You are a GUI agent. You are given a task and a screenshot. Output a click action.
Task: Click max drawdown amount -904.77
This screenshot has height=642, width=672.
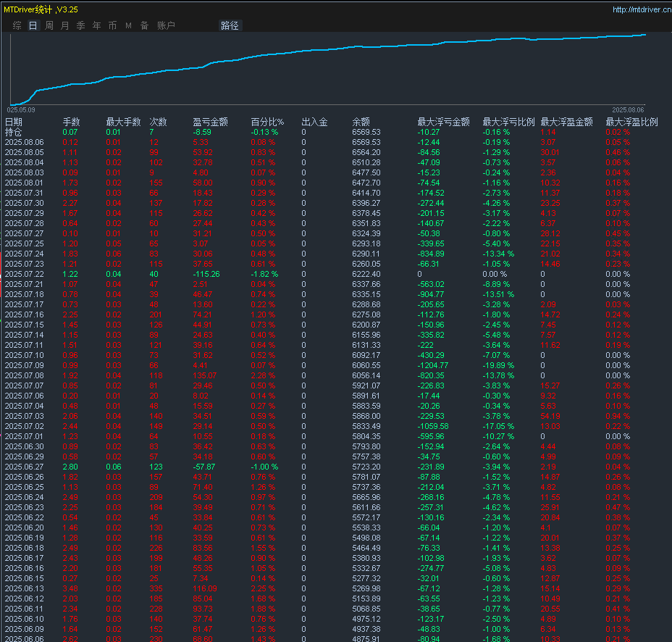click(431, 294)
